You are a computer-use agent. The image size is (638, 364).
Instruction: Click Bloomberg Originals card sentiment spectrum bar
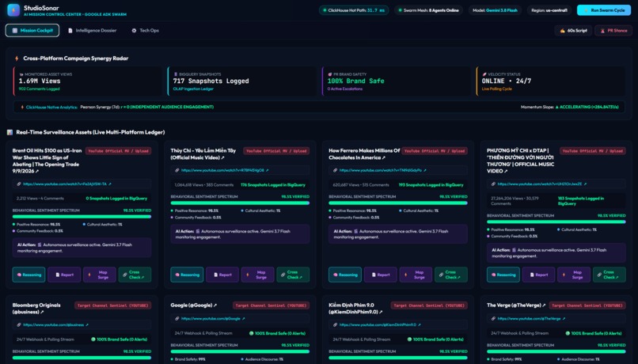tap(82, 358)
